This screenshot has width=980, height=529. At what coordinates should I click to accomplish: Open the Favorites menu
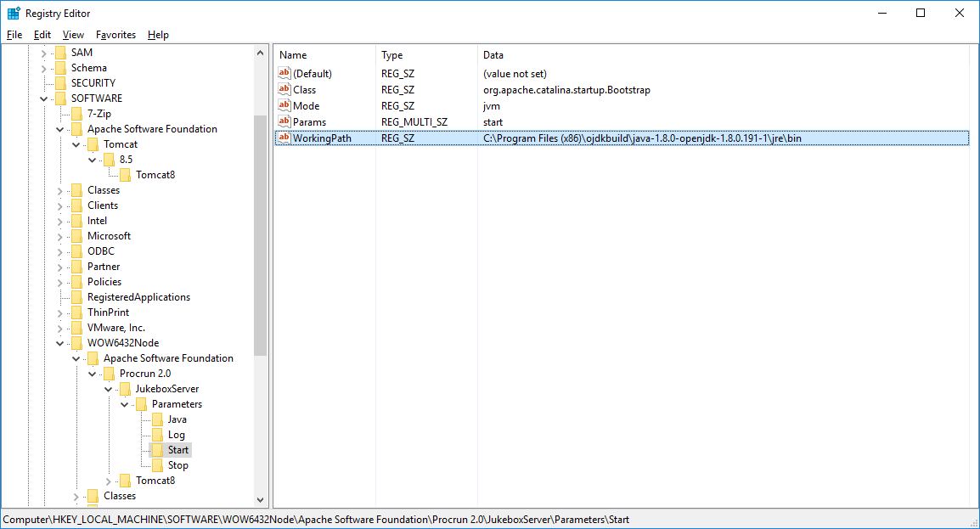click(115, 35)
